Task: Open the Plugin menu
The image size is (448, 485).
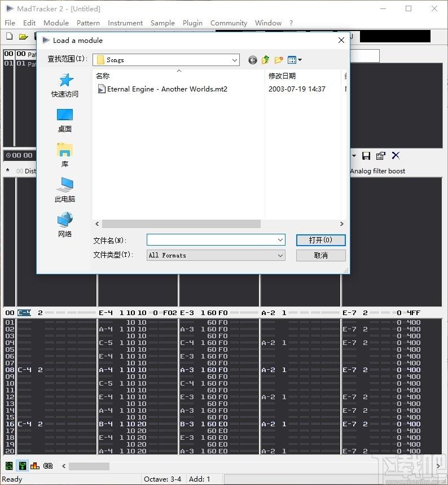Action: click(x=192, y=23)
